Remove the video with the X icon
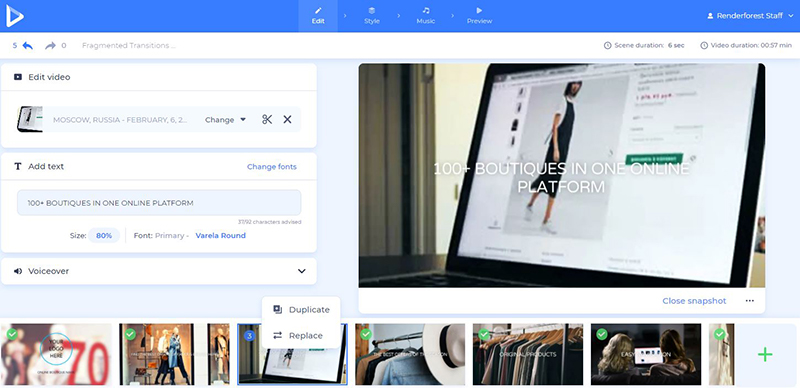This screenshot has width=800, height=388. click(x=287, y=119)
